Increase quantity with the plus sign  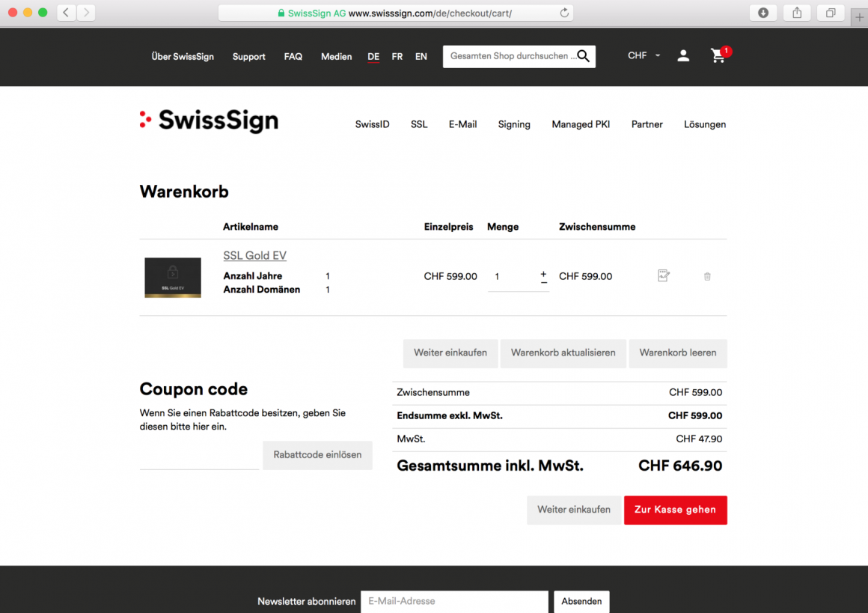tap(543, 273)
